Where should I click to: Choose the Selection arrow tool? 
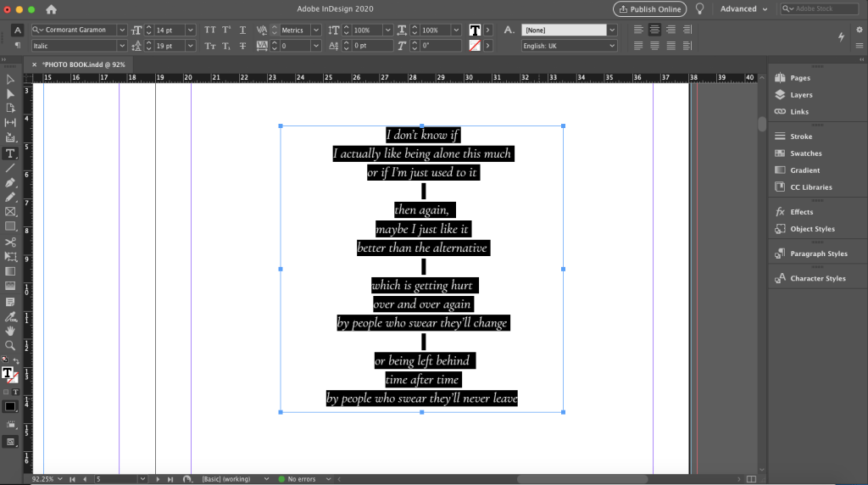pyautogui.click(x=10, y=80)
